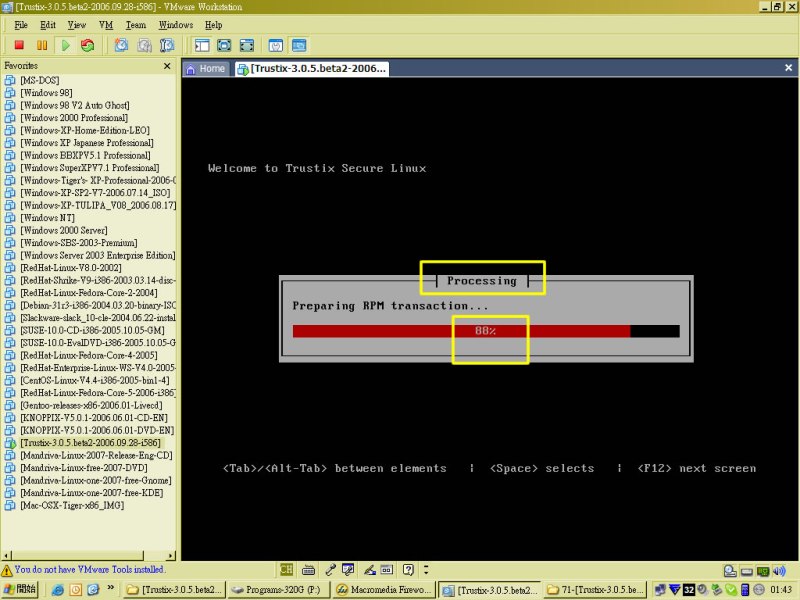Close the Favorites panel
Image resolution: width=800 pixels, height=600 pixels.
click(x=167, y=66)
